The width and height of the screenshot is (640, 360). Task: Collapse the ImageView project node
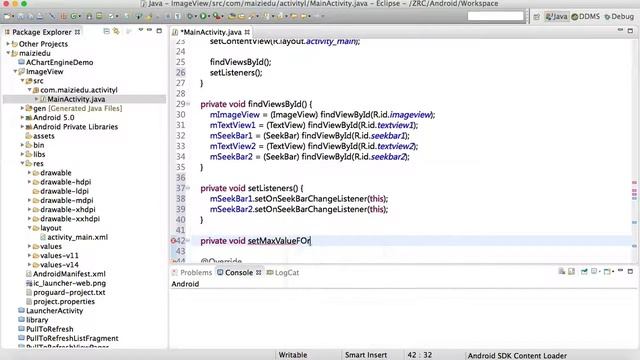point(15,71)
